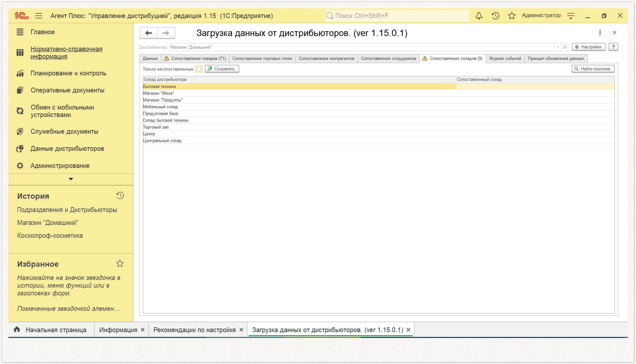This screenshot has width=636, height=364.
Task: Open Планирование и контроль section
Action: [68, 73]
